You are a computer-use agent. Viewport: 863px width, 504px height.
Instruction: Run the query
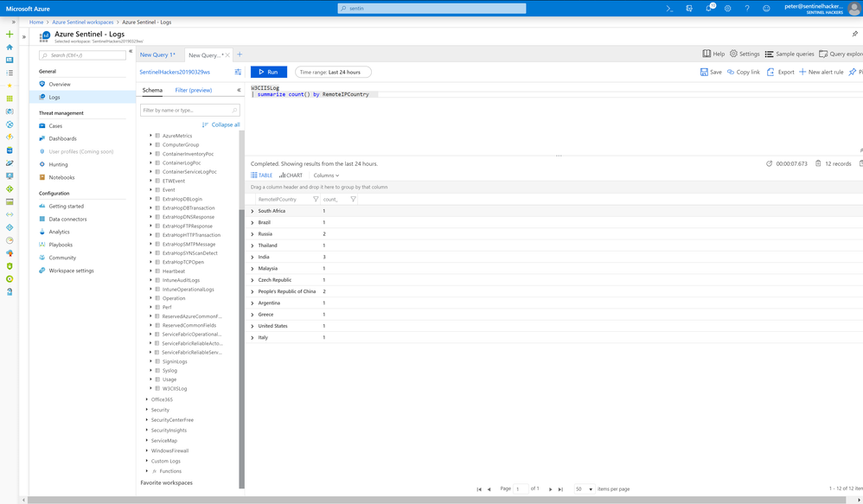(269, 72)
